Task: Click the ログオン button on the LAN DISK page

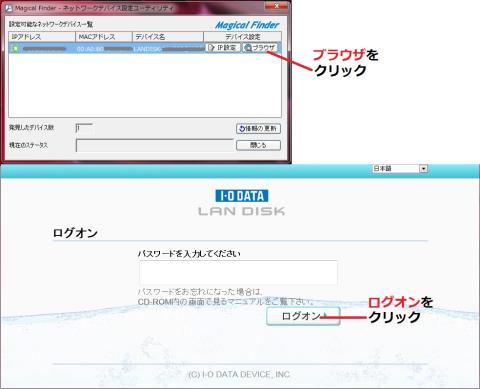Action: (303, 316)
